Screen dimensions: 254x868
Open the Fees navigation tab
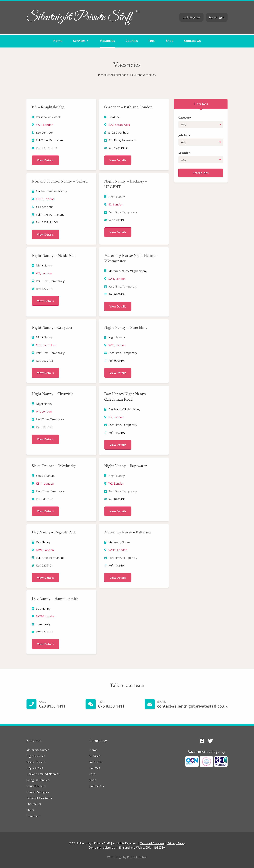tap(152, 41)
